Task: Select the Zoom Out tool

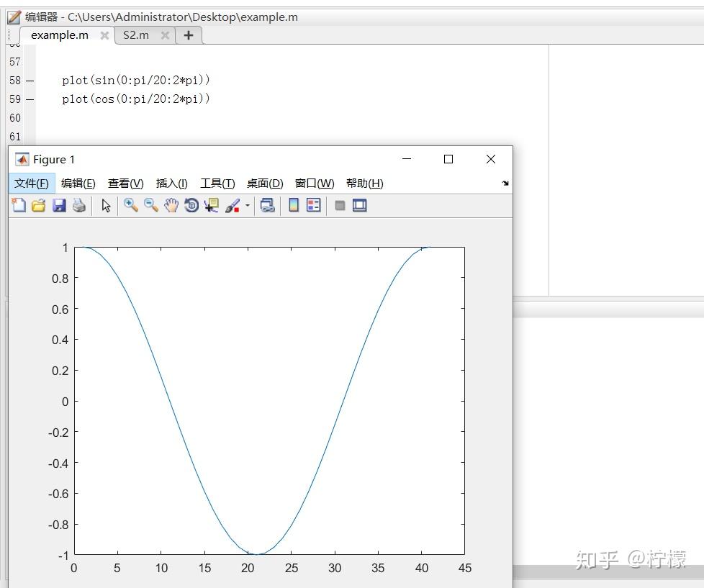Action: coord(151,205)
